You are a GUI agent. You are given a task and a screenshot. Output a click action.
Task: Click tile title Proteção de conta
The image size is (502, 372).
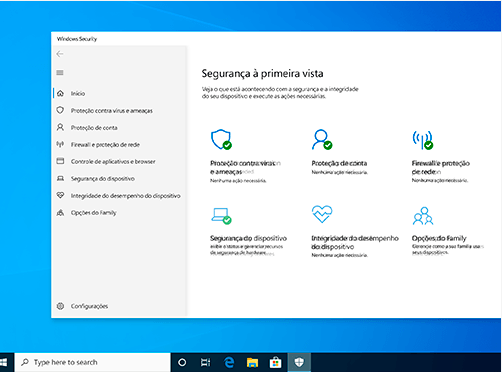(339, 163)
